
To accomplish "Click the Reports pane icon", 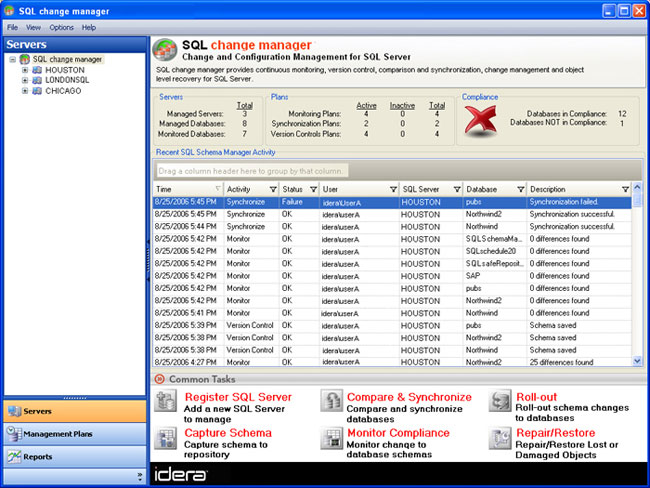I will [x=14, y=456].
